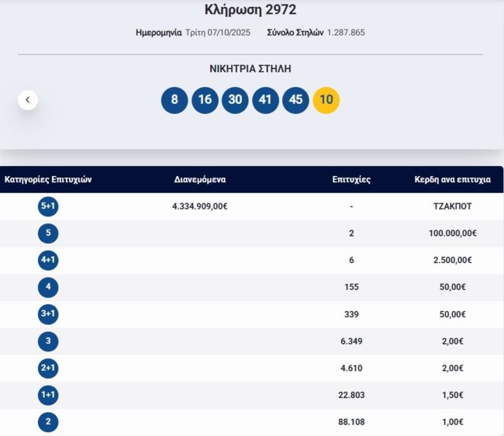504x436 pixels.
Task: Select the 4+1 category badge
Action: pyautogui.click(x=48, y=261)
